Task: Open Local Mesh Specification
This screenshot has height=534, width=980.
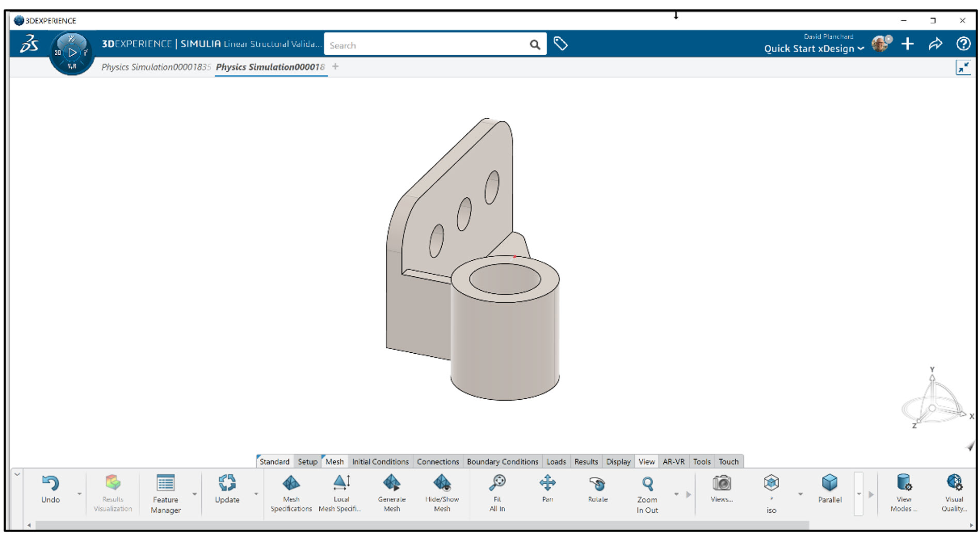Action: click(x=341, y=492)
